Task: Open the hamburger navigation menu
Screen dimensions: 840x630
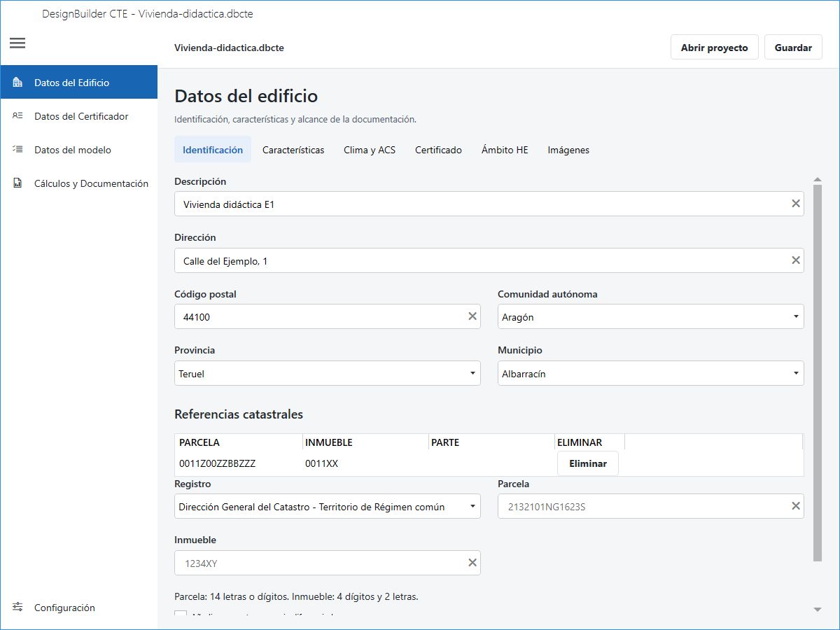Action: (x=17, y=43)
